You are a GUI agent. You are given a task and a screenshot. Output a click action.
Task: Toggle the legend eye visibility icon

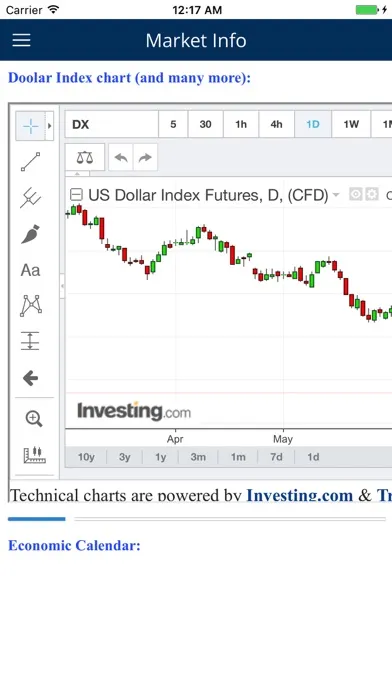click(x=355, y=194)
